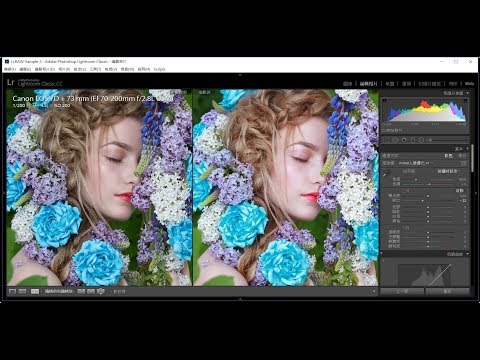
Task: Select the Red Eye Correction tool
Action: 404,140
